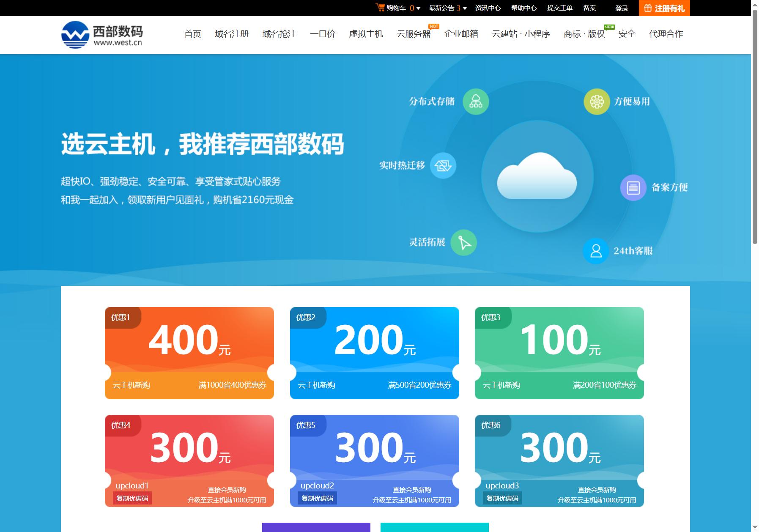759x532 pixels.
Task: Select the 400元 coupon card 优惠1
Action: [x=189, y=353]
